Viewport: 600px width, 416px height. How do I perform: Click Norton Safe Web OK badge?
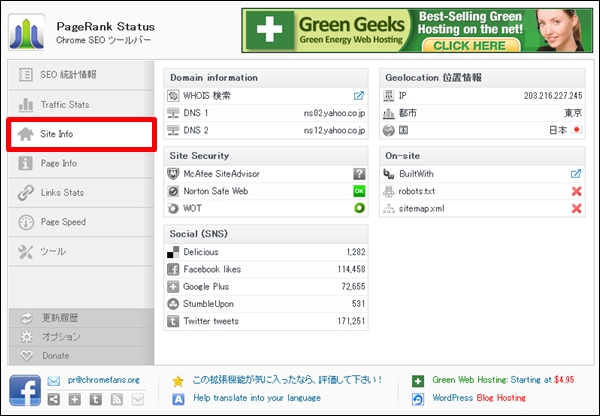click(x=359, y=191)
